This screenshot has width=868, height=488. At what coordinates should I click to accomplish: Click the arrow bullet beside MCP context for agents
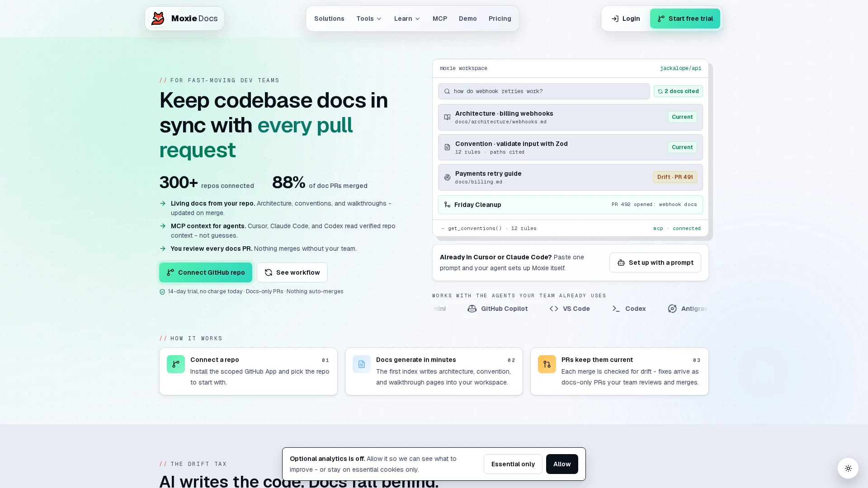pos(163,226)
